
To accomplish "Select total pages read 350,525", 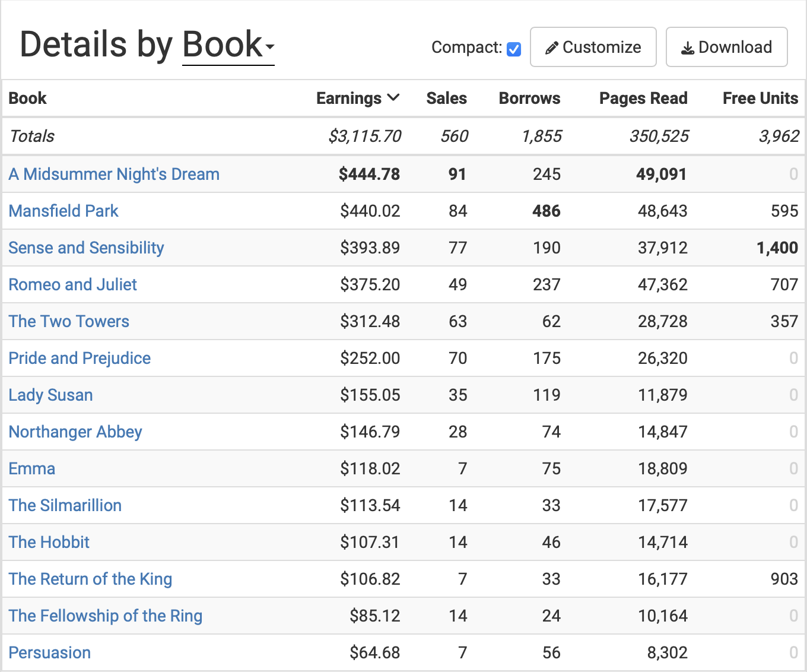I will pos(659,136).
